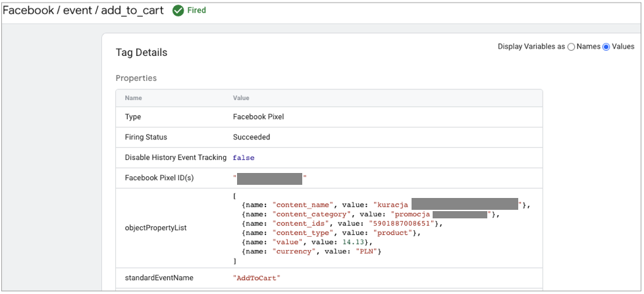
Task: Click the redacted Facebook Pixel ID value
Action: 269,178
